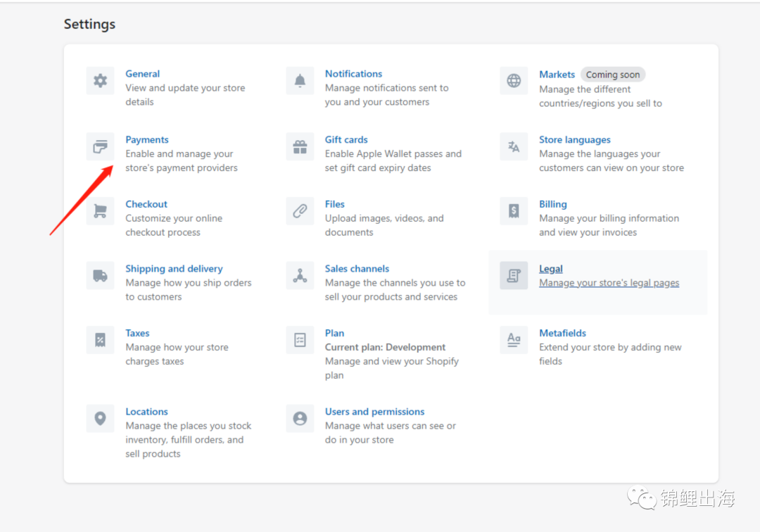Viewport: 760px width, 532px height.
Task: Click the Markets globe icon
Action: (x=514, y=81)
